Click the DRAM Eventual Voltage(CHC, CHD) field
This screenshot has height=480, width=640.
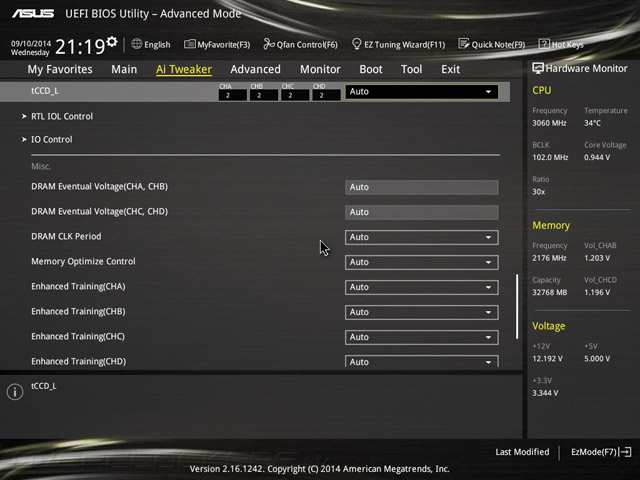[422, 212]
